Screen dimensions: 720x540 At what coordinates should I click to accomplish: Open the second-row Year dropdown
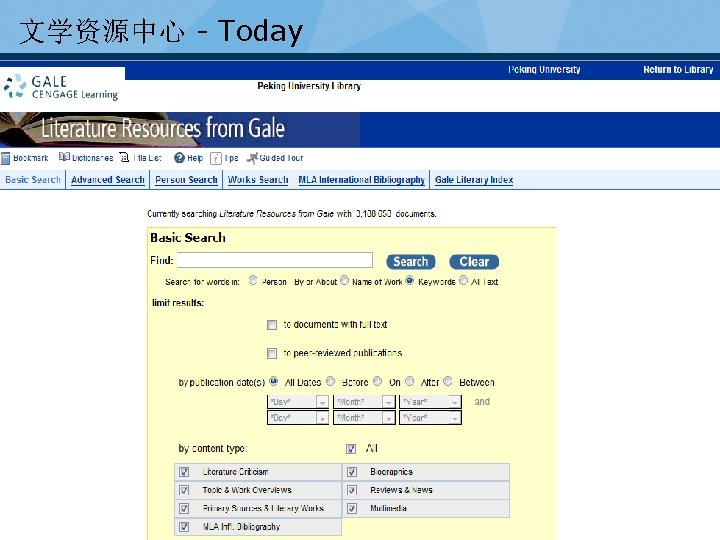[x=430, y=418]
